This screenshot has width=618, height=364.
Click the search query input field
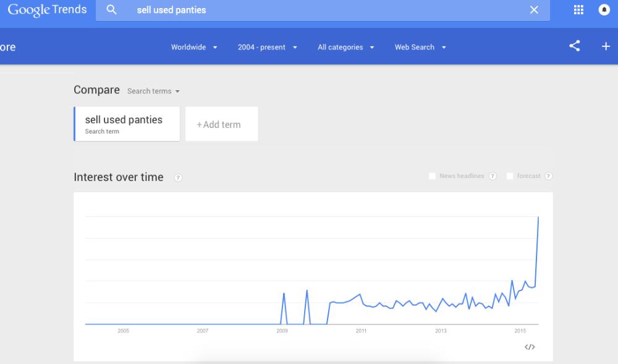(x=321, y=10)
